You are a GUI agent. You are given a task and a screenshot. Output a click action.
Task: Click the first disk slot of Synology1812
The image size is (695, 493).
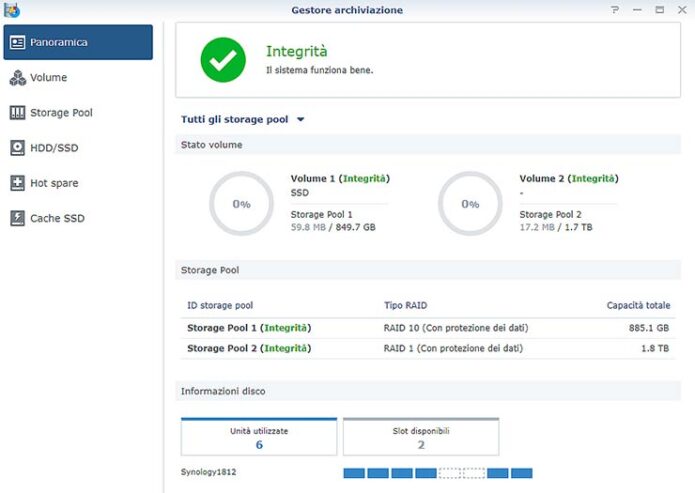pos(354,473)
